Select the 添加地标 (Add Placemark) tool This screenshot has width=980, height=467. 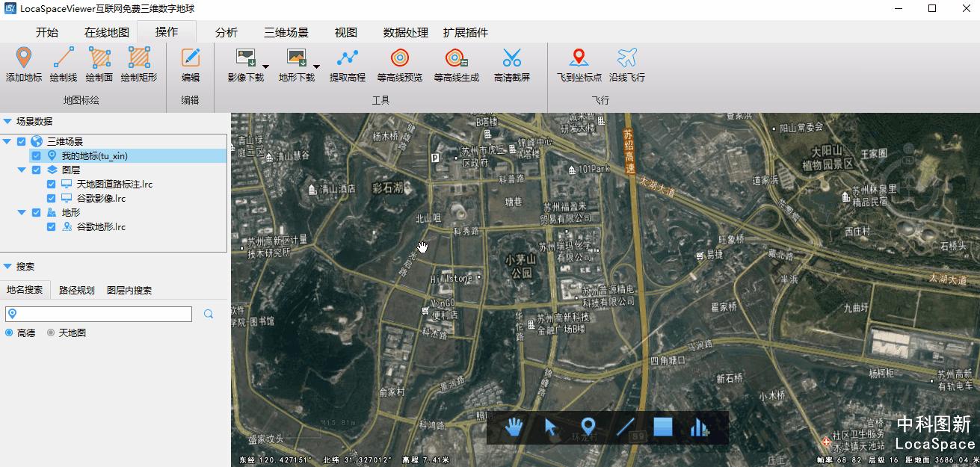(24, 66)
